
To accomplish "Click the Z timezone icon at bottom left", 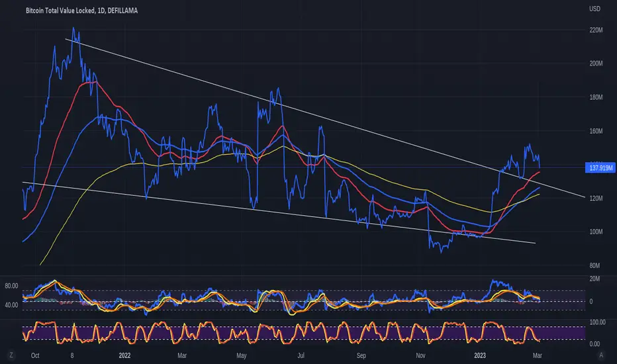I will 11,355.
